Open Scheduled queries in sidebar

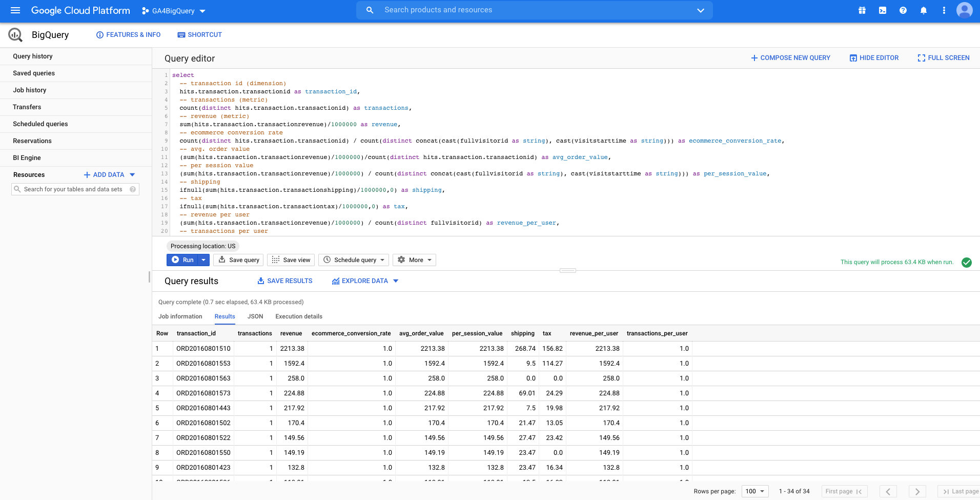(76, 124)
